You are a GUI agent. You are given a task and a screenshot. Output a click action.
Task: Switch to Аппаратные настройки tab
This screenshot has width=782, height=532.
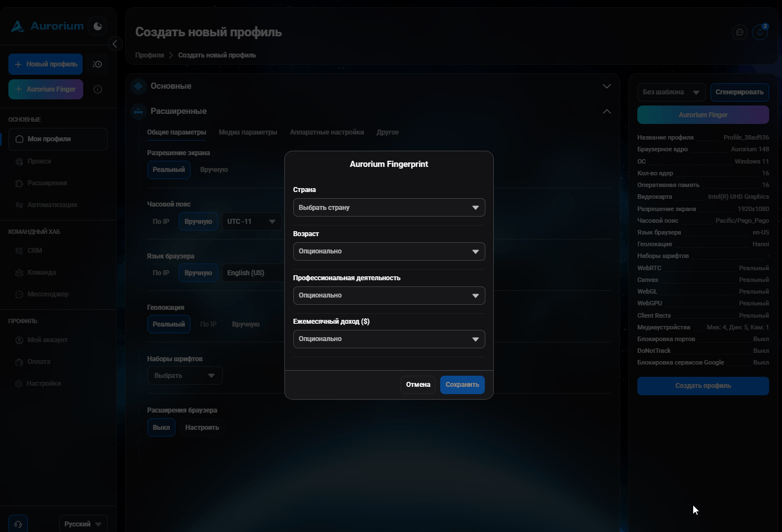(327, 132)
